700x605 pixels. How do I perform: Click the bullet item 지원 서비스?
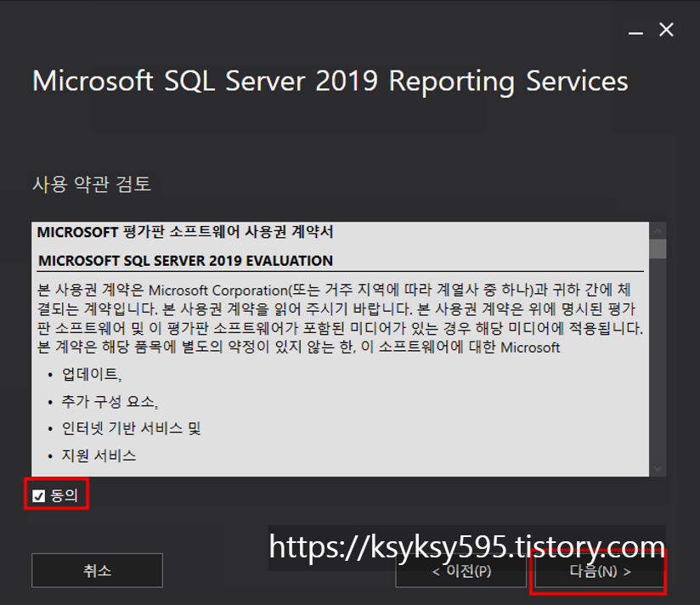click(99, 455)
